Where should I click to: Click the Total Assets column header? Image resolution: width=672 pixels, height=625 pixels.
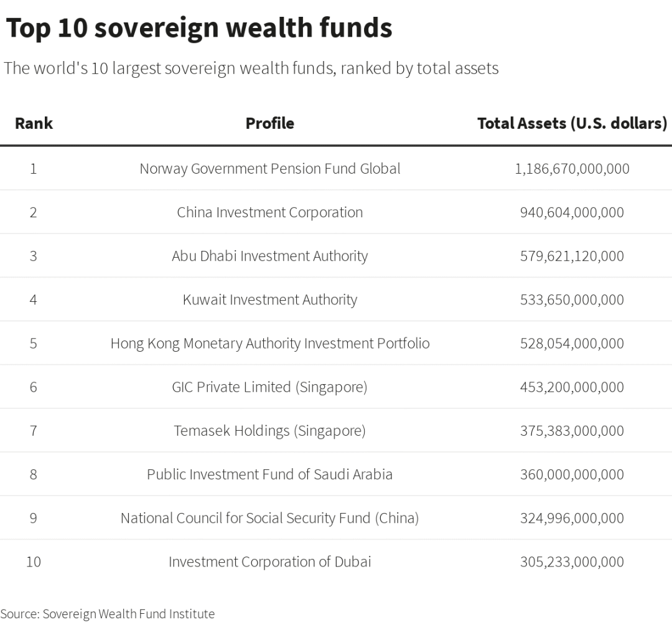(572, 123)
